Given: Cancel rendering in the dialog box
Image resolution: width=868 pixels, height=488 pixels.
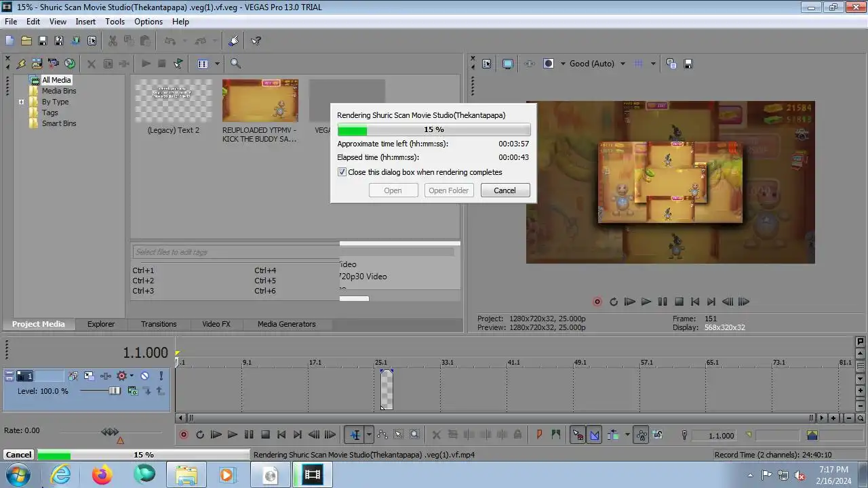Looking at the screenshot, I should pyautogui.click(x=505, y=190).
